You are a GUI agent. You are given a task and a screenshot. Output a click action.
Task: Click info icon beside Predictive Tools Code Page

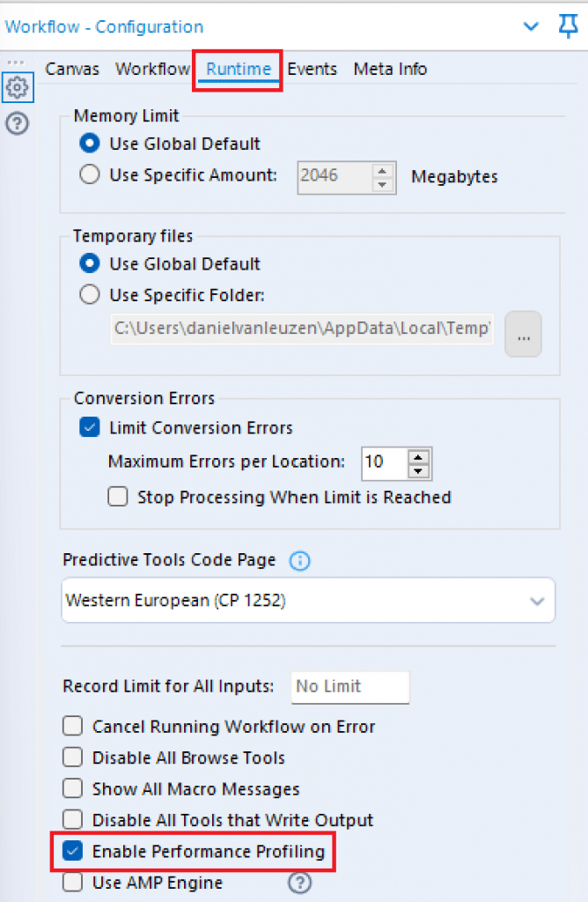(300, 560)
